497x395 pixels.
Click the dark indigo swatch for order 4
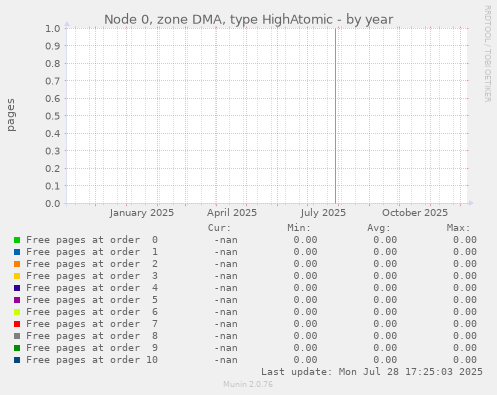(17, 288)
